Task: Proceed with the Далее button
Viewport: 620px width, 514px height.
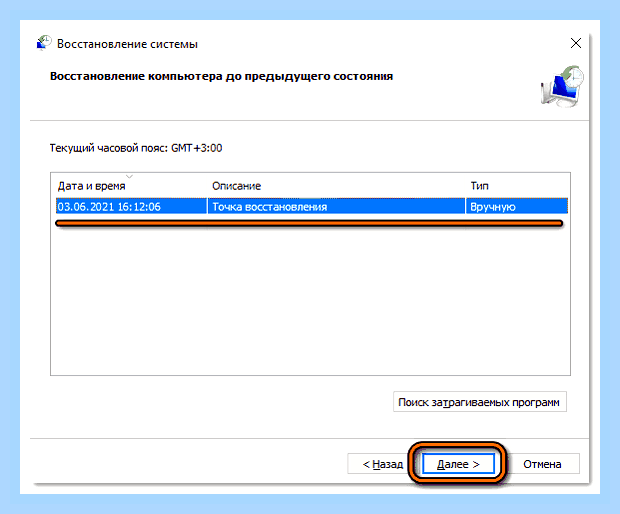Action: (x=458, y=464)
